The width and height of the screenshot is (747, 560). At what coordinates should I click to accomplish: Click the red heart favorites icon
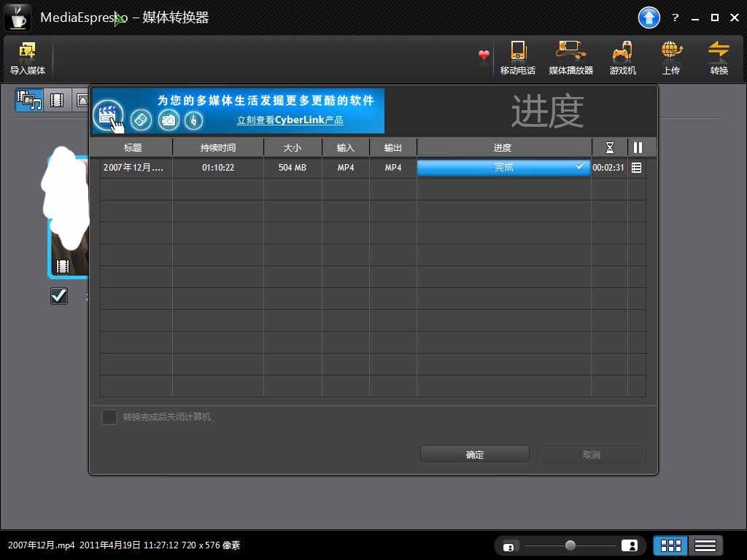[484, 55]
